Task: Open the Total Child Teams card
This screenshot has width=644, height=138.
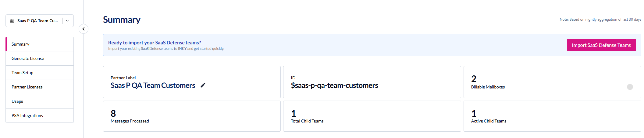Action: 372,116
